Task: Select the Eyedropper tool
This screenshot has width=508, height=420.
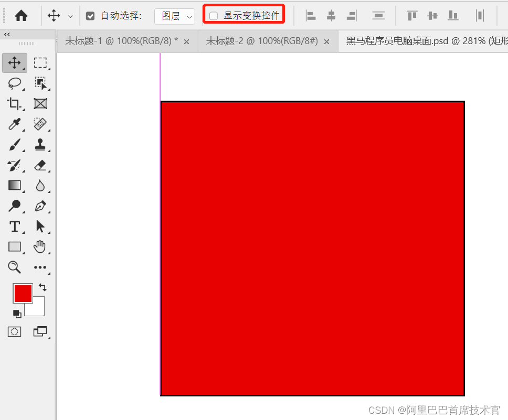Action: coord(15,124)
